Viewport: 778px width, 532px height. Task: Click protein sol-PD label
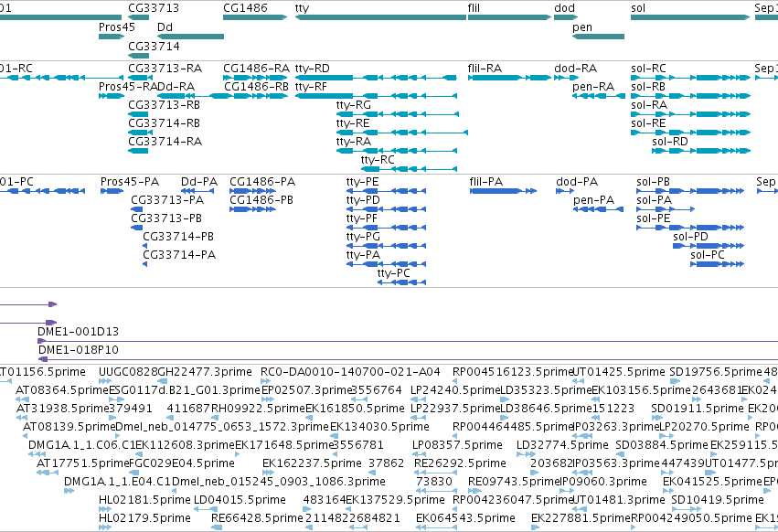(690, 237)
